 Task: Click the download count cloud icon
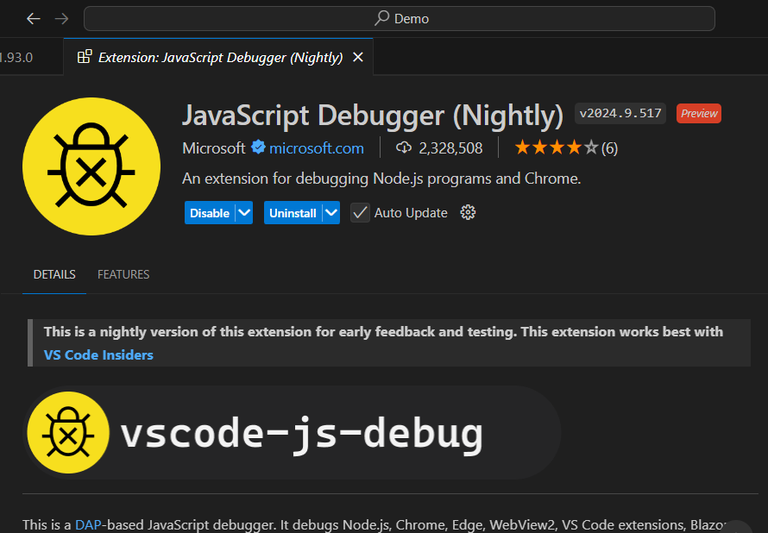coord(404,147)
